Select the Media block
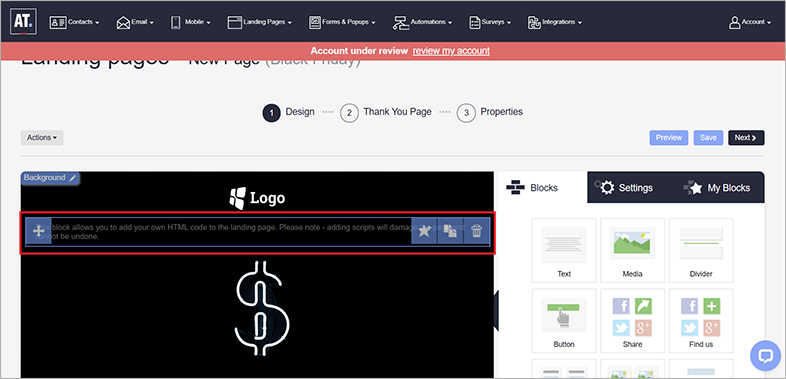Image resolution: width=786 pixels, height=379 pixels. pos(633,250)
